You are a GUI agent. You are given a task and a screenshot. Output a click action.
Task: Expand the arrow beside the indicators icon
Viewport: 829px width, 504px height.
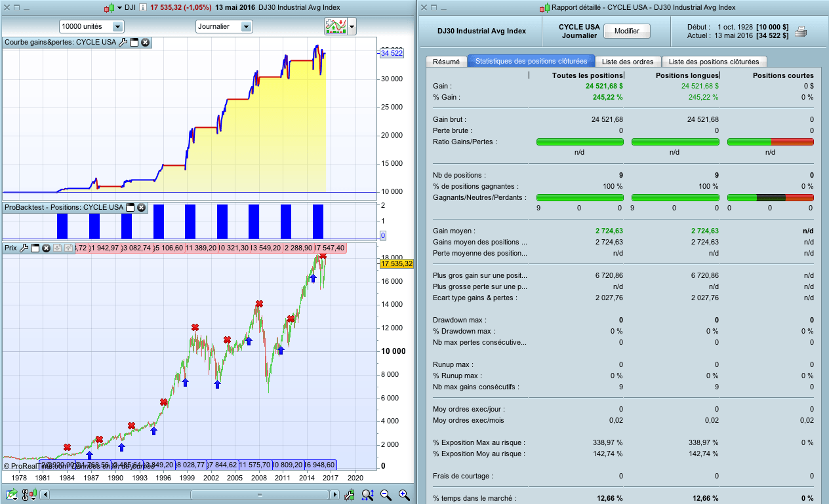click(x=352, y=27)
